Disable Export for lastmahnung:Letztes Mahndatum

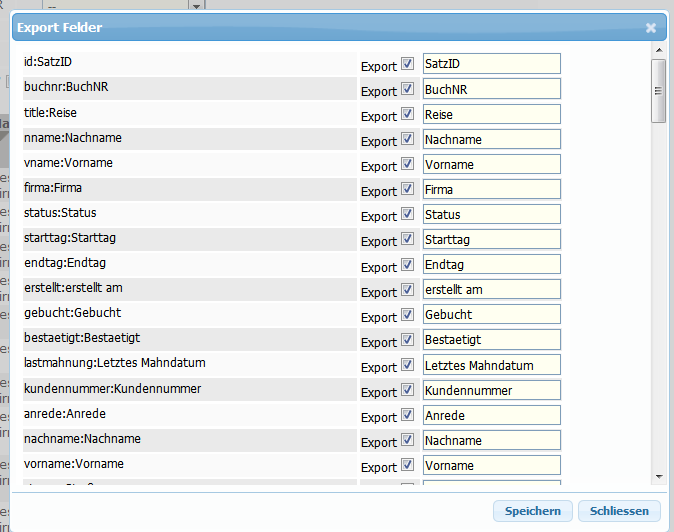tap(408, 365)
